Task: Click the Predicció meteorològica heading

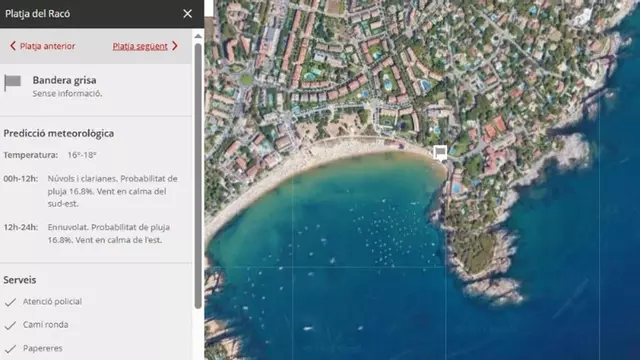Action: [59, 133]
